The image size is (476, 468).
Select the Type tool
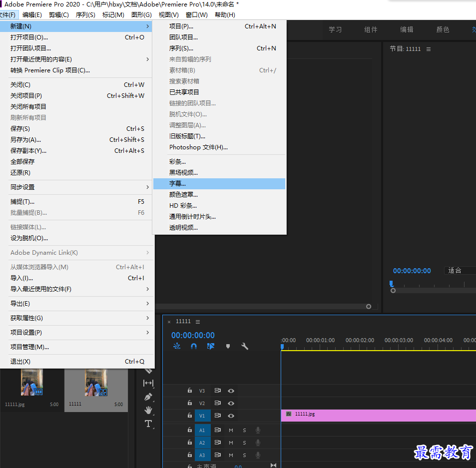(148, 424)
